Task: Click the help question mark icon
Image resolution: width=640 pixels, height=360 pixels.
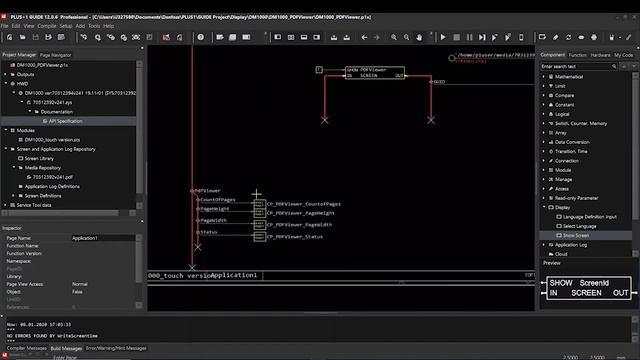Action: (x=200, y=37)
